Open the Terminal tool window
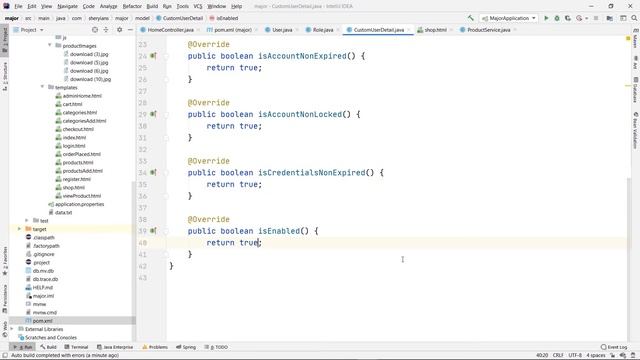The image size is (640, 360). 76,347
